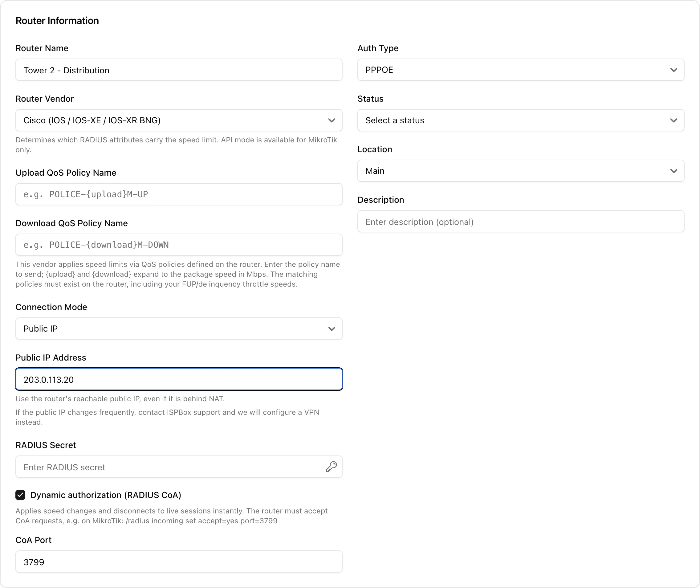Click the RADIUS Secret input field
700x588 pixels.
[x=179, y=467]
